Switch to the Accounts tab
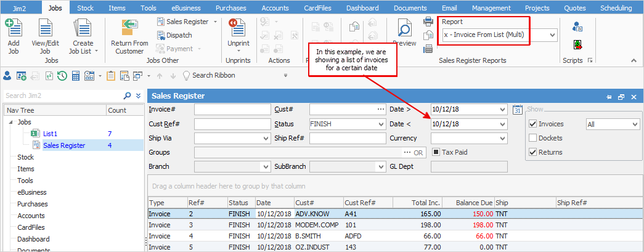This screenshot has height=252, width=644. pyautogui.click(x=275, y=8)
